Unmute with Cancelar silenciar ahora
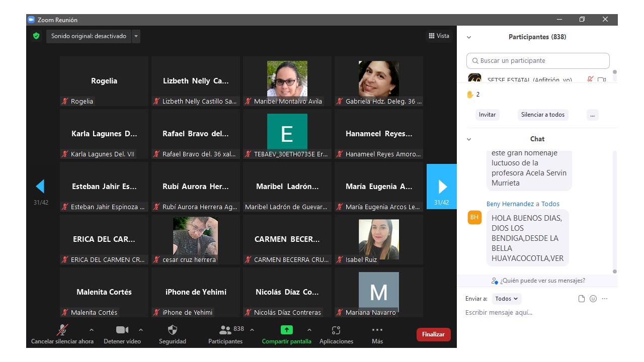This screenshot has width=644, height=362. click(x=62, y=335)
